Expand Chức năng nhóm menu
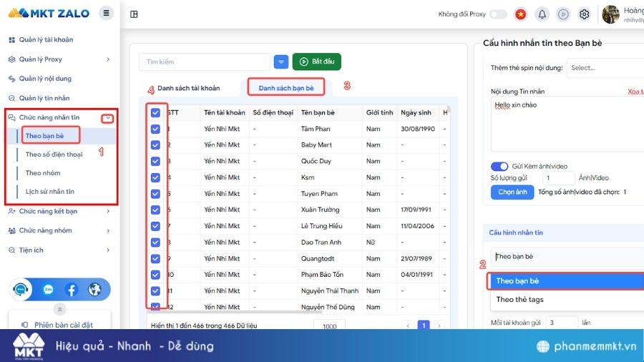The height and width of the screenshot is (362, 644). click(x=59, y=230)
